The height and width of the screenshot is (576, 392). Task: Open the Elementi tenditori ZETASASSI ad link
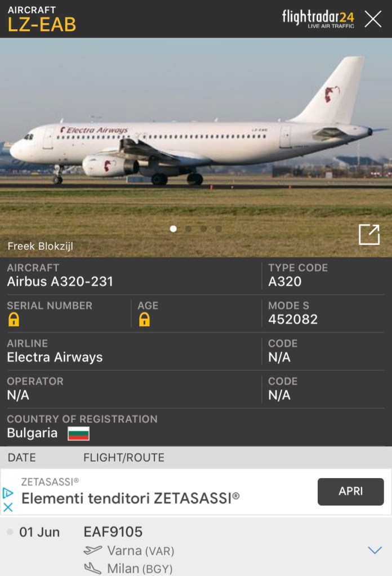(x=131, y=498)
